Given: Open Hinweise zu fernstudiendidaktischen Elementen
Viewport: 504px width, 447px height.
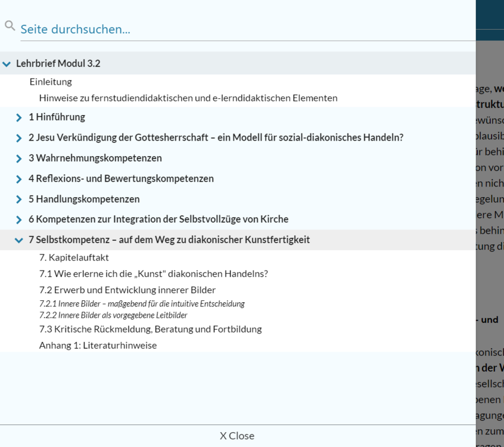Looking at the screenshot, I should click(x=188, y=98).
